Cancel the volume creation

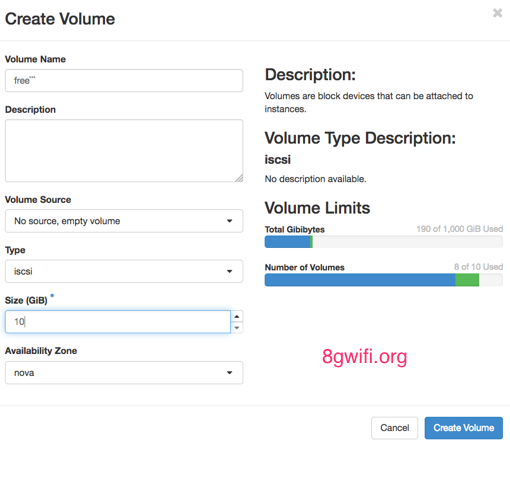click(x=394, y=428)
